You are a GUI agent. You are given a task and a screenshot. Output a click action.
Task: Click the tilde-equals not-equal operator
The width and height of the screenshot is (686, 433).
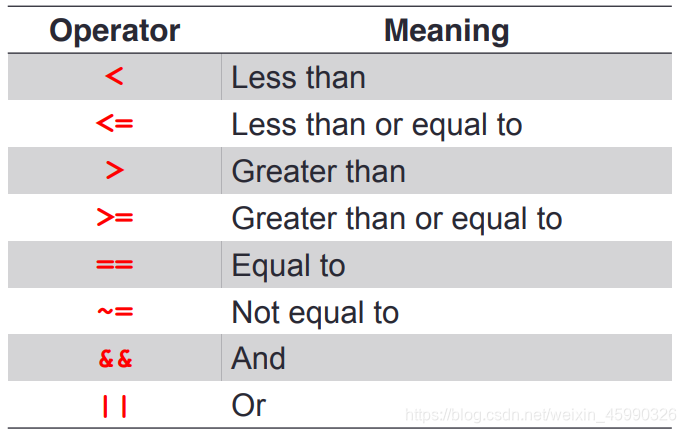pos(115,311)
